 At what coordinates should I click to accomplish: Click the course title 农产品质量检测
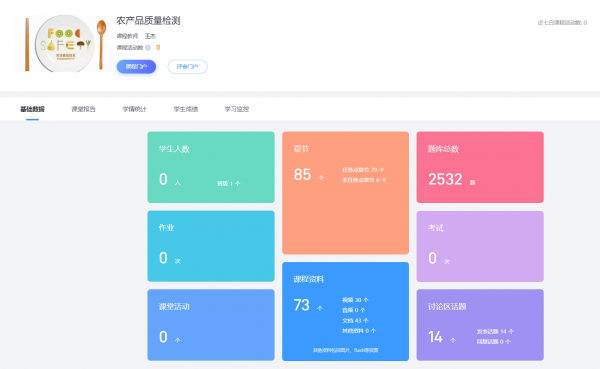pos(148,21)
